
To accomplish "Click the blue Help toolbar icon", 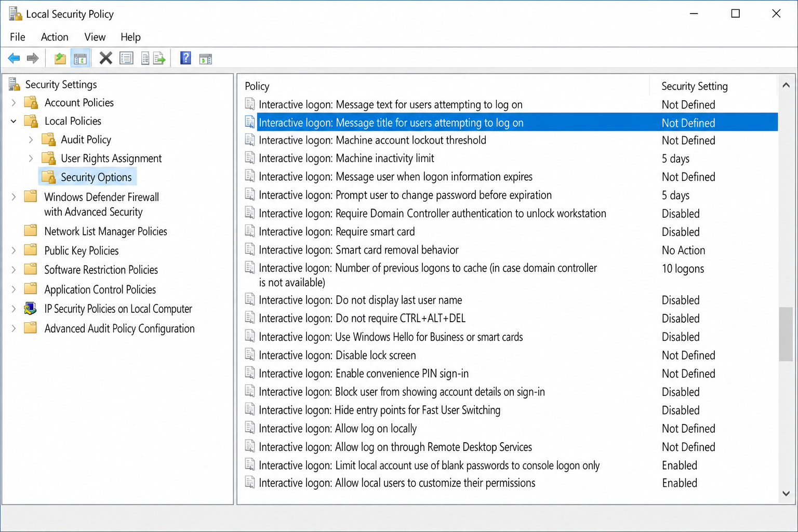I will tap(185, 58).
